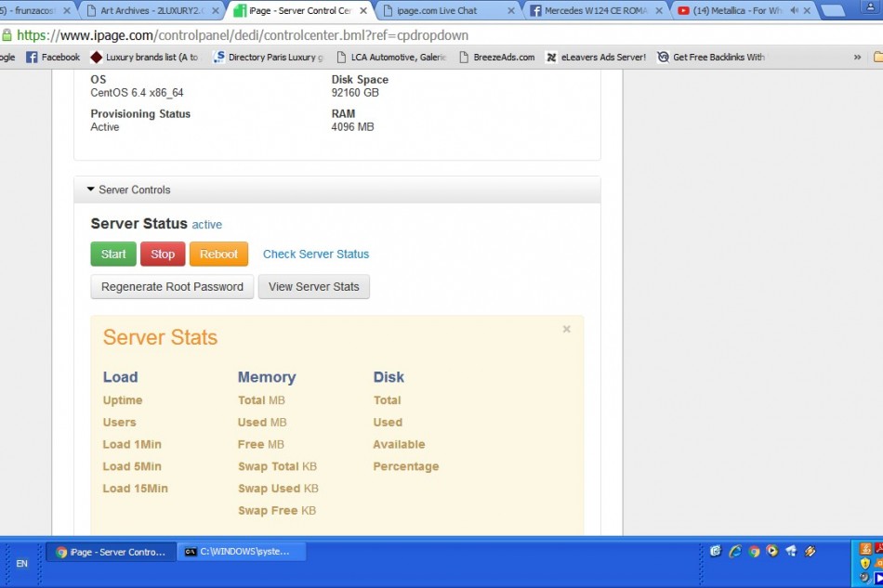This screenshot has height=588, width=883.
Task: Mute the Metallica tab speaker icon
Action: coord(794,11)
